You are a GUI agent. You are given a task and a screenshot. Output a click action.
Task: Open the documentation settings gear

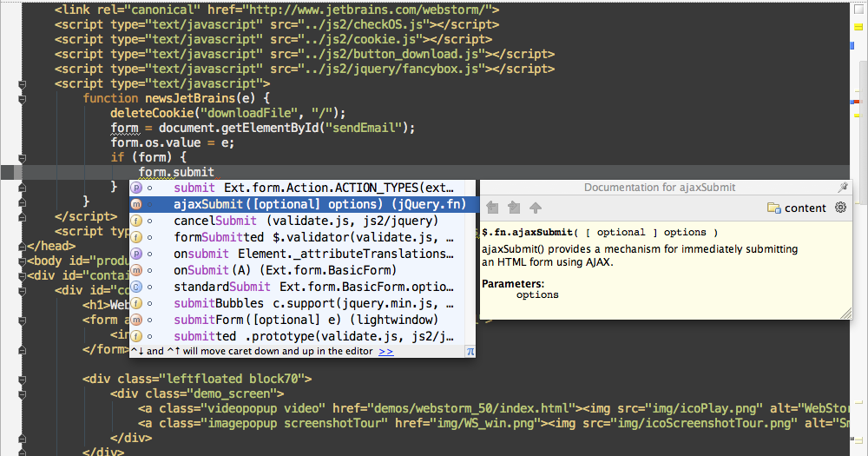[840, 208]
